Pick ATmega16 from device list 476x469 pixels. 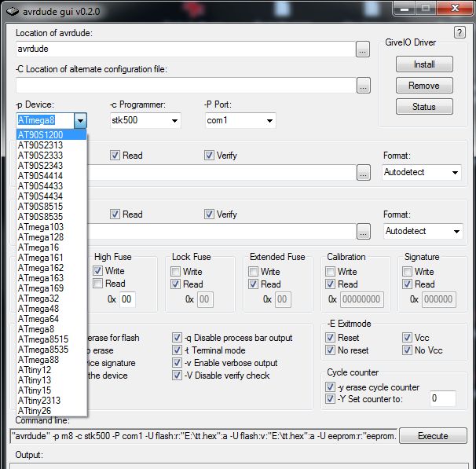tap(51, 247)
